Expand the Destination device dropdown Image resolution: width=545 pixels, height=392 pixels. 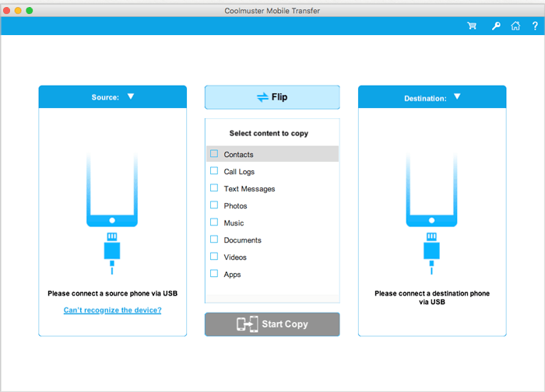point(457,97)
